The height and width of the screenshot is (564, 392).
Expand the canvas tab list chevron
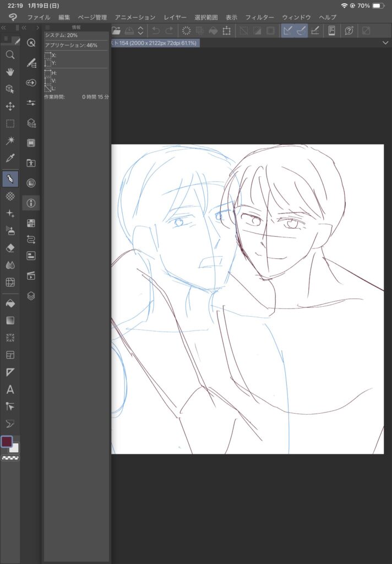(x=385, y=43)
